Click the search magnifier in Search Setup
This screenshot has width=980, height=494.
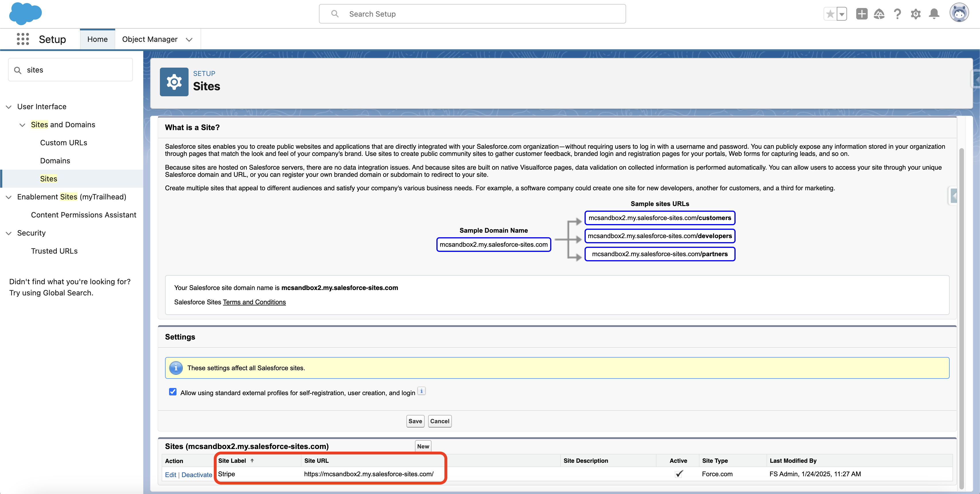[335, 14]
